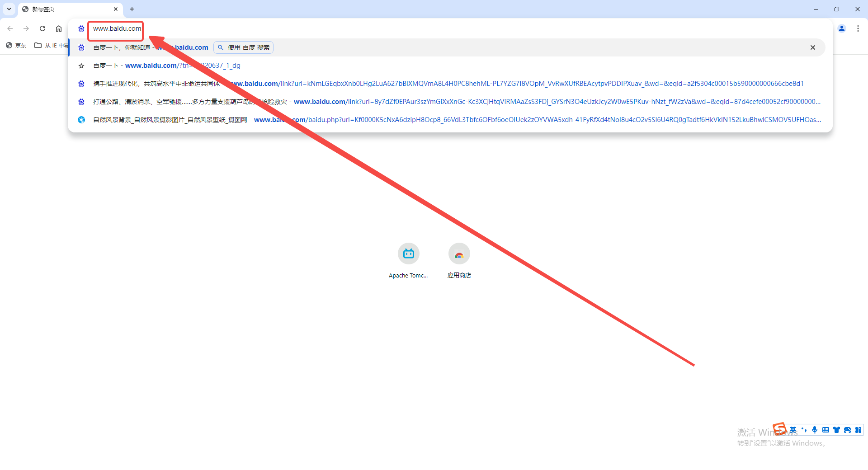The image size is (868, 470).
Task: Click the Baidu paw icon in address bar
Action: coord(81,28)
